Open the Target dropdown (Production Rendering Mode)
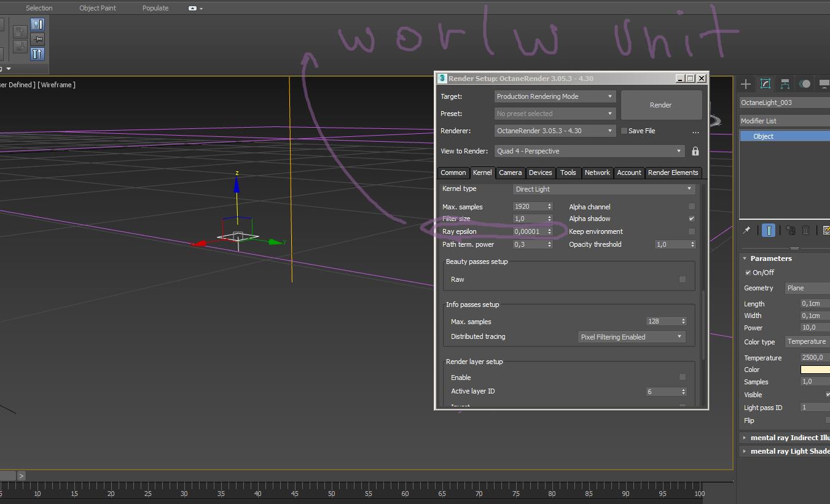The image size is (830, 504). [555, 96]
